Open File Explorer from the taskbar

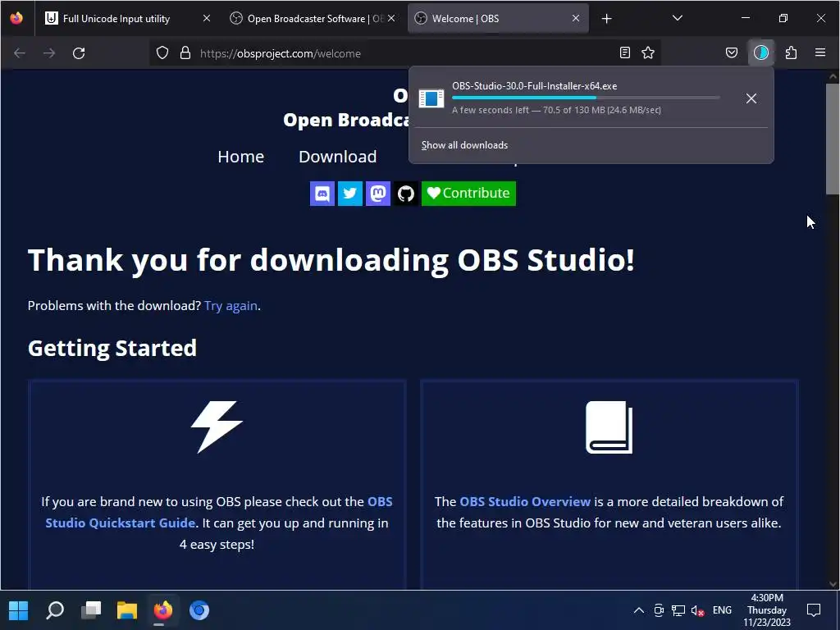(x=127, y=610)
